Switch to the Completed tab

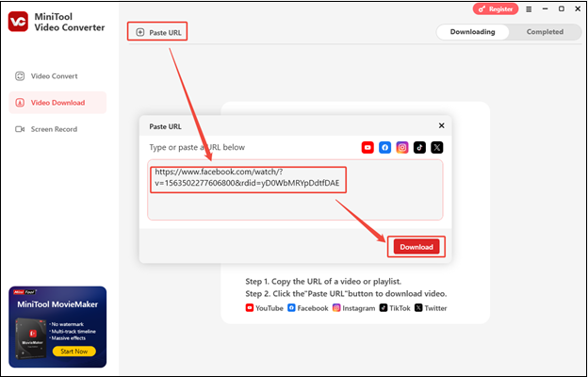click(545, 32)
